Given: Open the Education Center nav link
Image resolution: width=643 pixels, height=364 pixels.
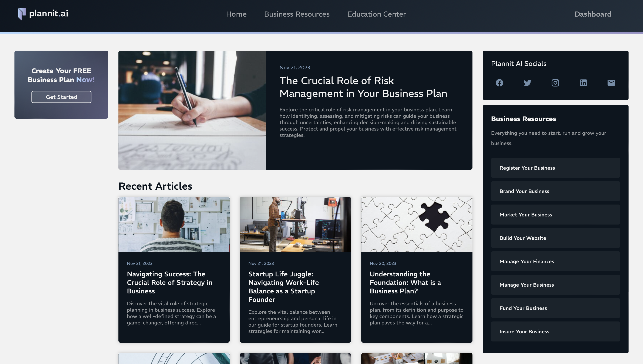Looking at the screenshot, I should (377, 14).
